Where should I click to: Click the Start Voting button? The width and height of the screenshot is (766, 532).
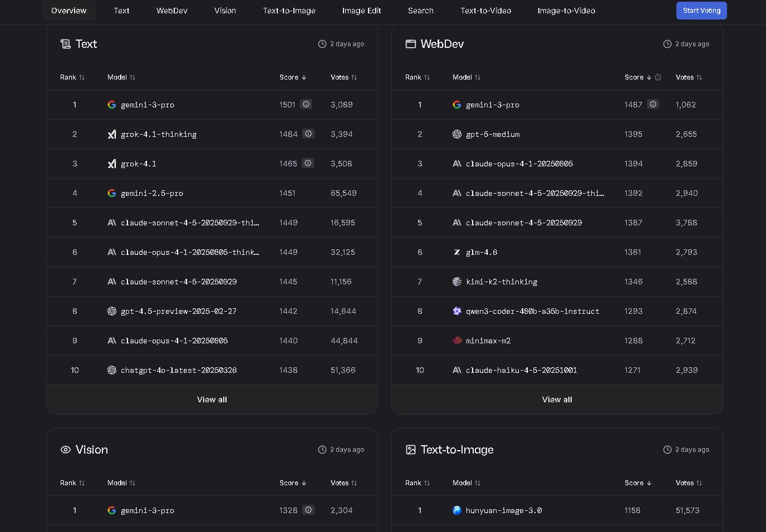pyautogui.click(x=701, y=11)
